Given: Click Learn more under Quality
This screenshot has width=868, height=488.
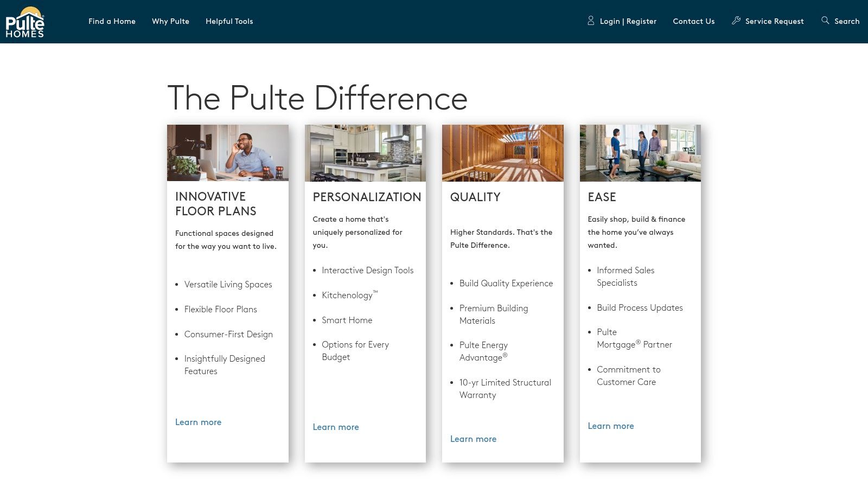Looking at the screenshot, I should click(x=473, y=439).
